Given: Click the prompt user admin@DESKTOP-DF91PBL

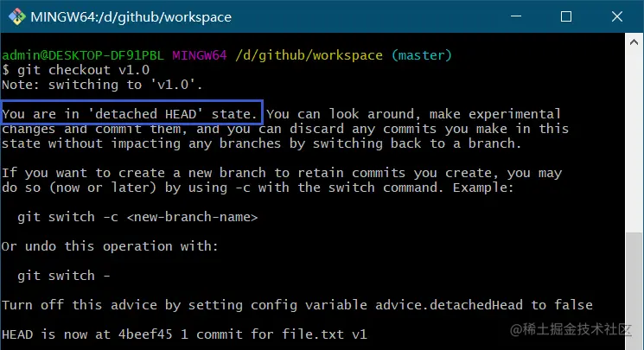Looking at the screenshot, I should [83, 55].
